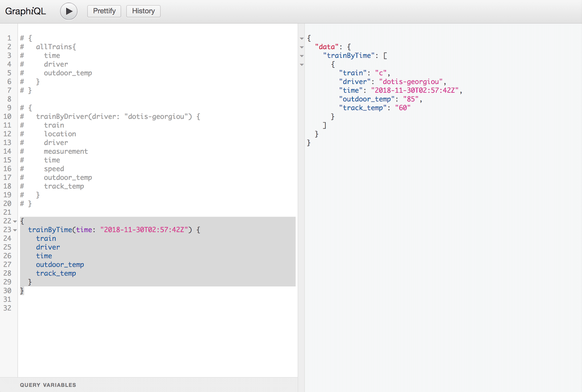Click the outdoor_temp field on line 27
Image resolution: width=582 pixels, height=392 pixels.
click(60, 264)
